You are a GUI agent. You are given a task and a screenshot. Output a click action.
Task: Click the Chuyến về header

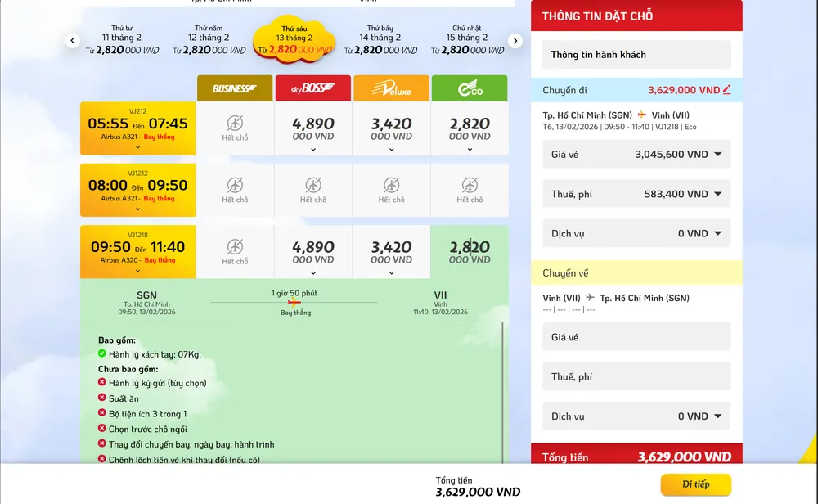click(636, 273)
